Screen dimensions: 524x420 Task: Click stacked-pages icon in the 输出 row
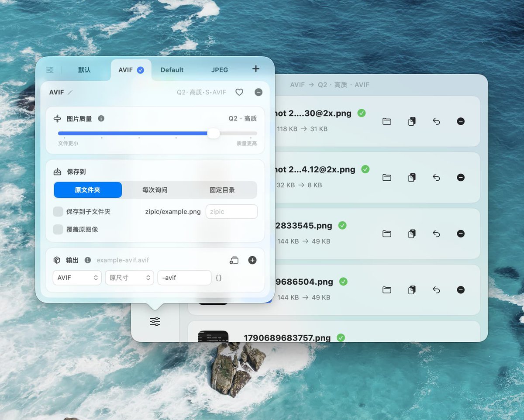click(234, 260)
